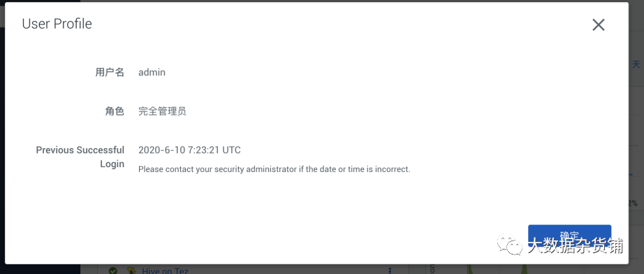Click the Previous Successful Login label
This screenshot has width=644, height=274.
80,157
